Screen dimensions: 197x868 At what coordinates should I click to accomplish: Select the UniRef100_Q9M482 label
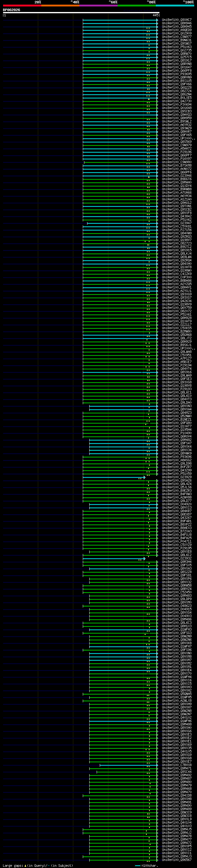point(177,440)
